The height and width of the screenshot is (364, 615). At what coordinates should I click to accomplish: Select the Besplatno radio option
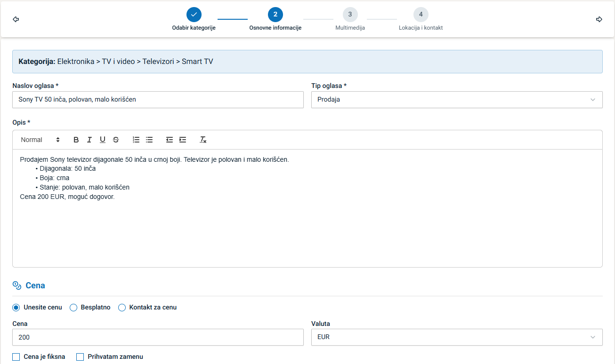tap(73, 308)
